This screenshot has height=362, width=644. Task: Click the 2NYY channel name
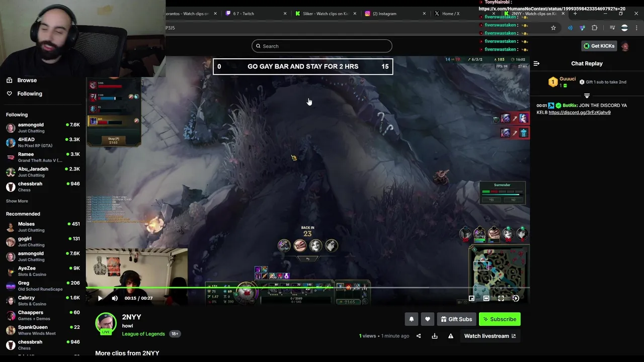[131, 317]
